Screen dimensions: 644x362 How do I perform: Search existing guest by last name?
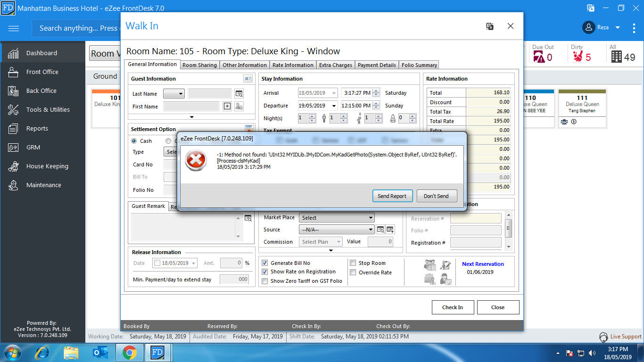(x=239, y=93)
